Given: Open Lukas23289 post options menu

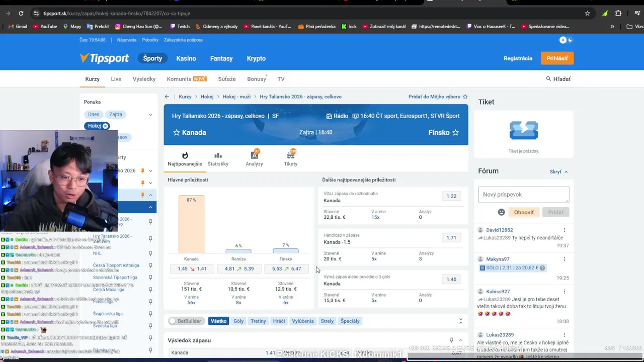Looking at the screenshot, I should (x=564, y=334).
